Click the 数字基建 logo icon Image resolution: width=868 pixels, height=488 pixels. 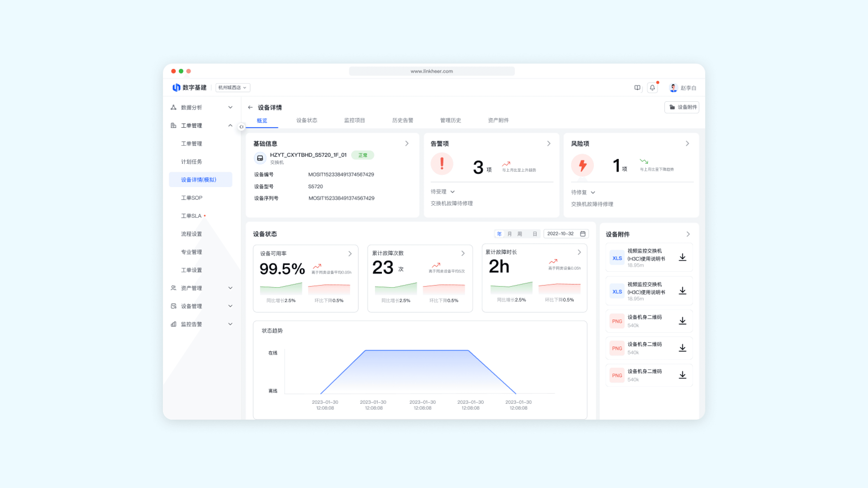pyautogui.click(x=176, y=88)
